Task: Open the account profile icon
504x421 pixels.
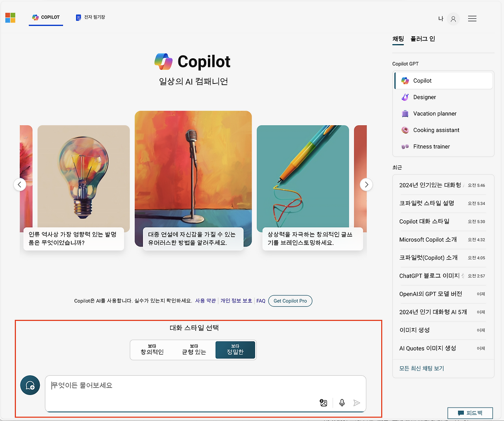Action: pyautogui.click(x=453, y=19)
